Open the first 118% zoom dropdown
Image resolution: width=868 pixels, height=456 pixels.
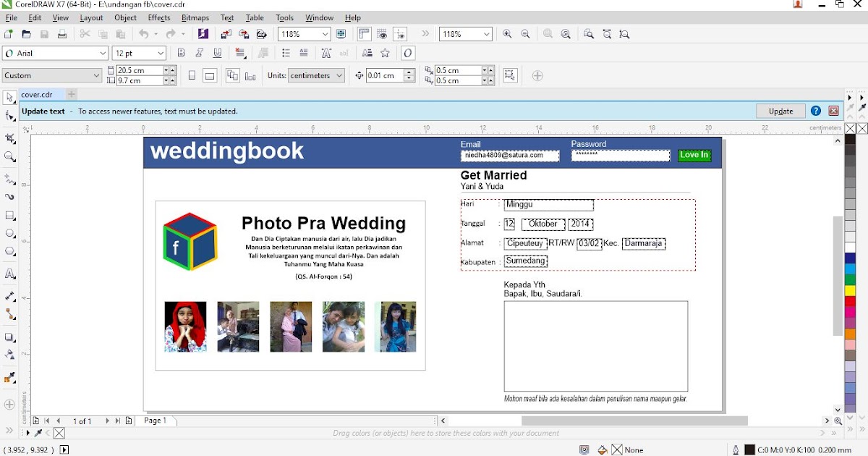click(325, 34)
